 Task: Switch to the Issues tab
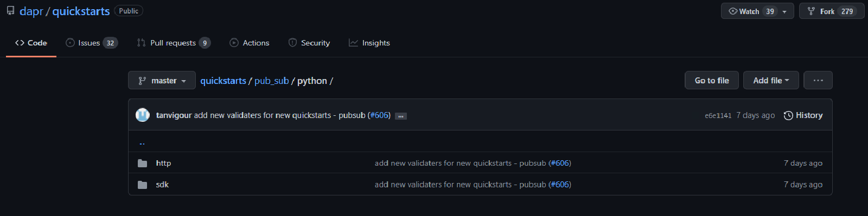click(91, 43)
